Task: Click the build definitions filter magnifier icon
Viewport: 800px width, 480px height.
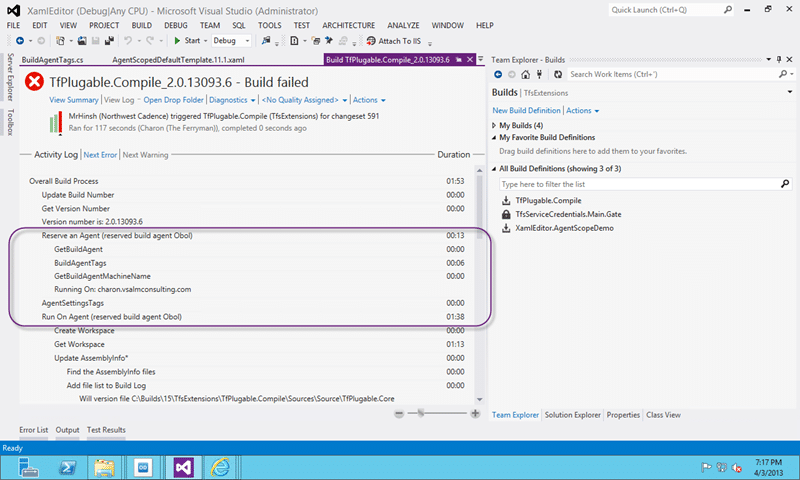Action: point(785,184)
